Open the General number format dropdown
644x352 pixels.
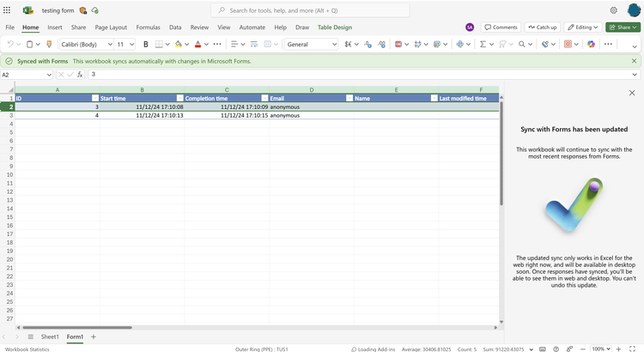[334, 45]
